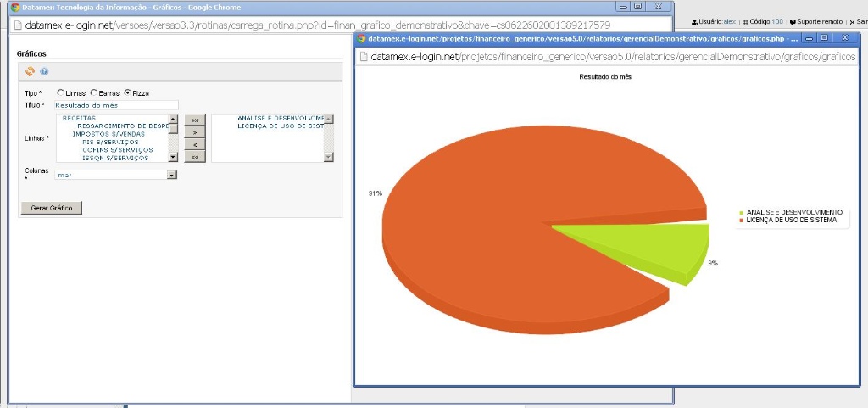The image size is (868, 408).
Task: Maximize the chart popup window
Action: (x=824, y=38)
